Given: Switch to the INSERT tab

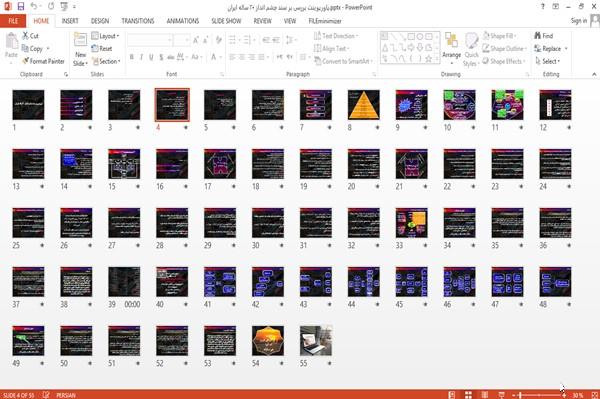Looking at the screenshot, I should (70, 21).
